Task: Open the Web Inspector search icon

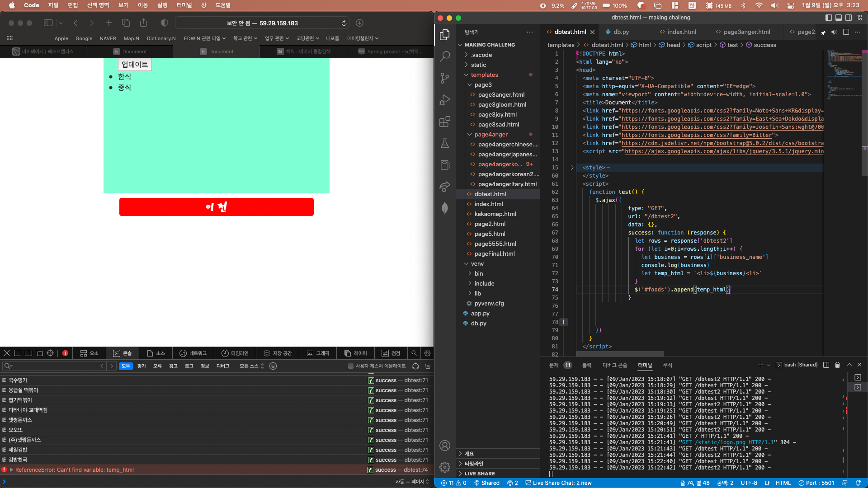Action: click(x=414, y=353)
